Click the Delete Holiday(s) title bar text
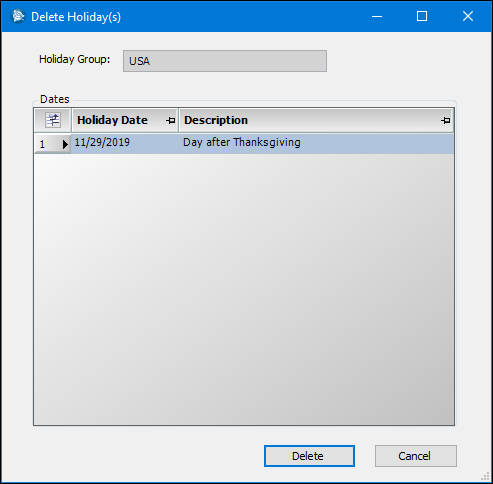493x484 pixels. (x=76, y=17)
